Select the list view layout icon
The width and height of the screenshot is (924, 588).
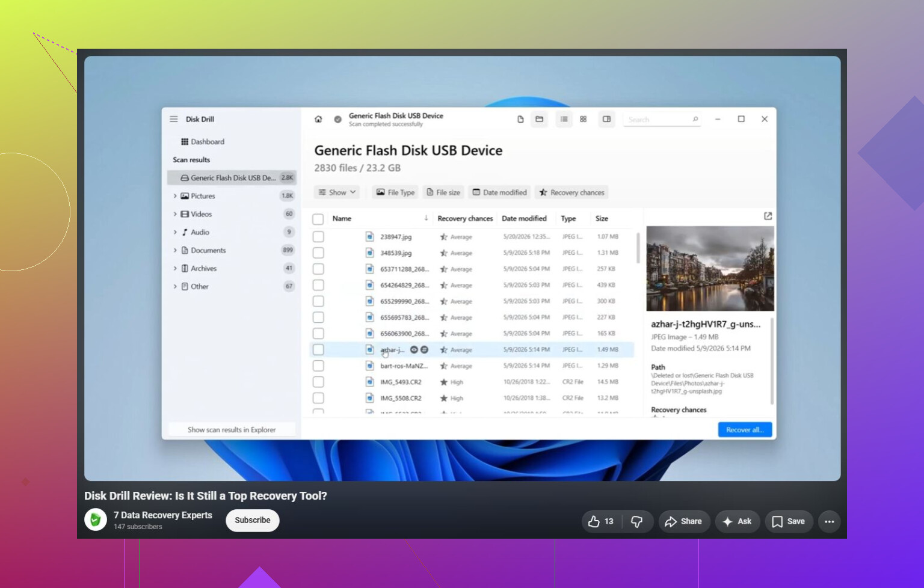point(564,119)
